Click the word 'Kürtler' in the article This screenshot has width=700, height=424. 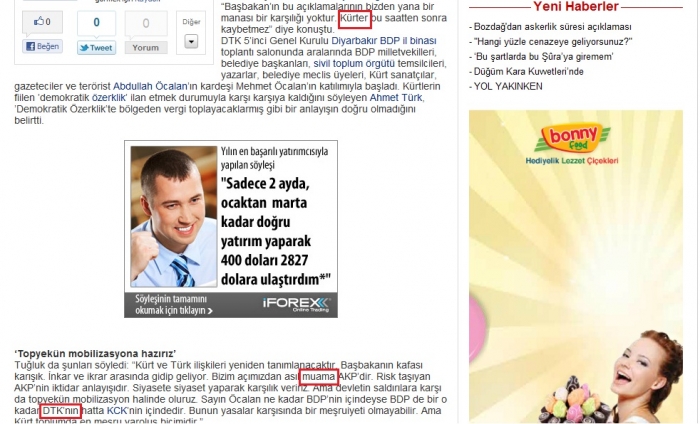tap(354, 18)
